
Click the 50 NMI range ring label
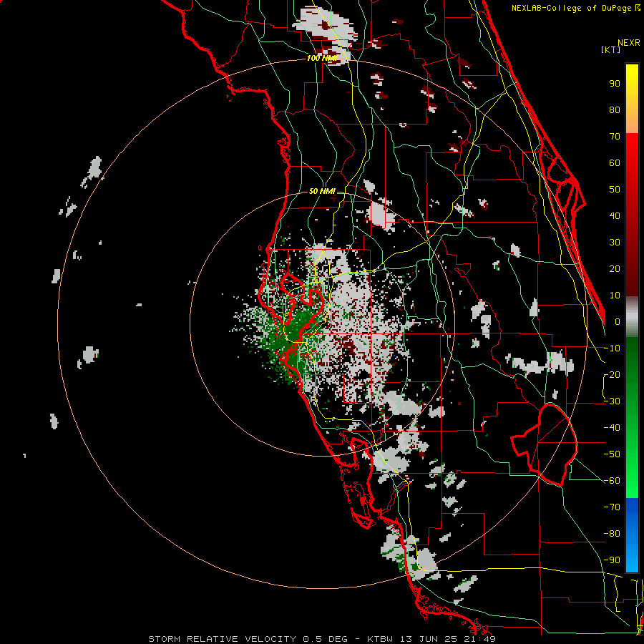point(322,191)
